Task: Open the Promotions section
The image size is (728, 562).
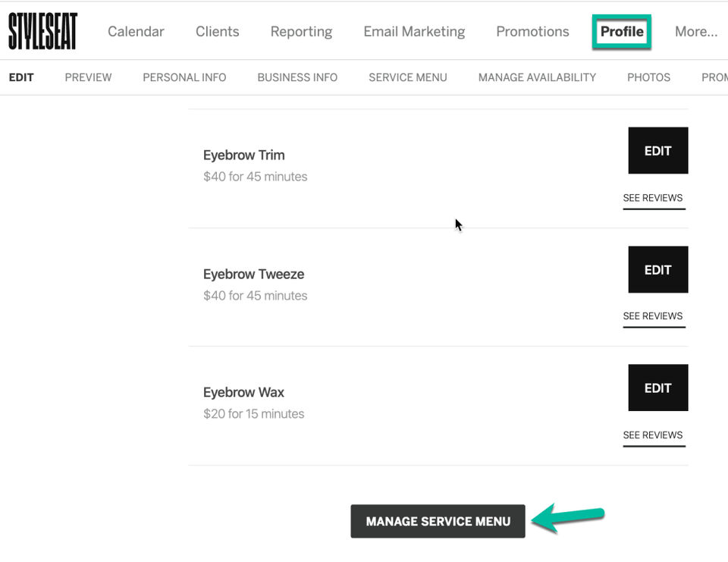Action: 532,32
